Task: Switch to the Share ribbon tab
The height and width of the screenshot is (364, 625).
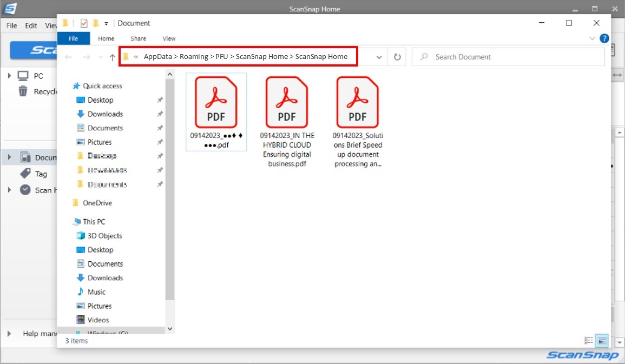Action: [139, 38]
